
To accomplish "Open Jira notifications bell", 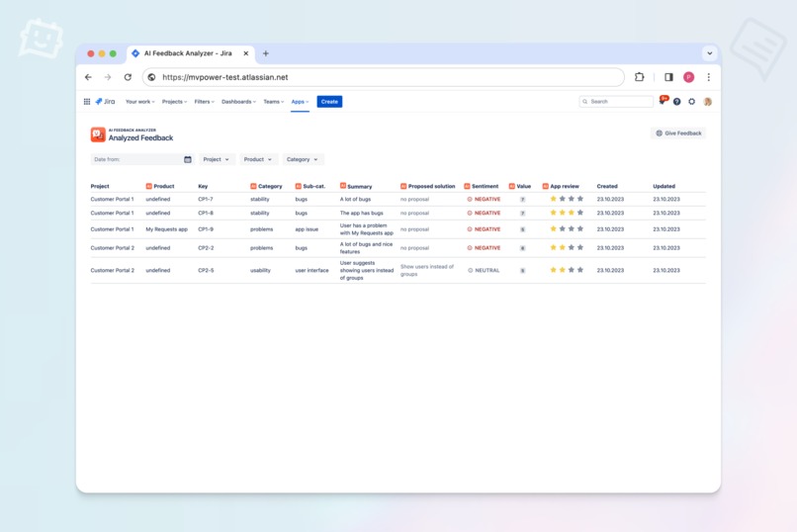I will pos(663,101).
